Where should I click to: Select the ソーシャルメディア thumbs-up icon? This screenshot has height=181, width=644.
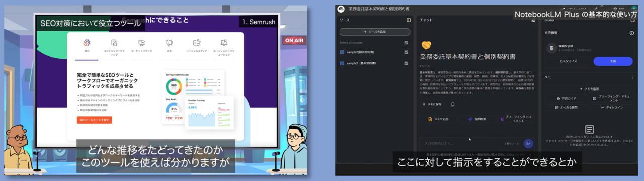[x=197, y=43]
